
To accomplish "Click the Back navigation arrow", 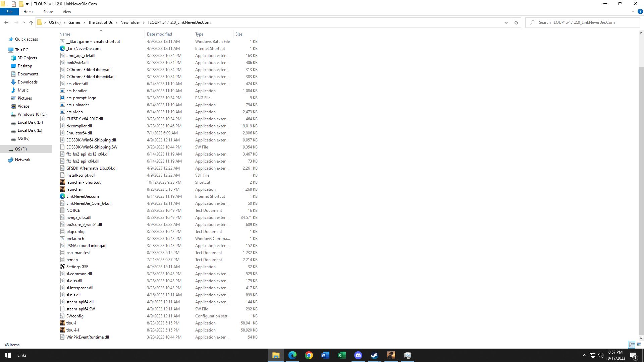I will tap(6, 22).
